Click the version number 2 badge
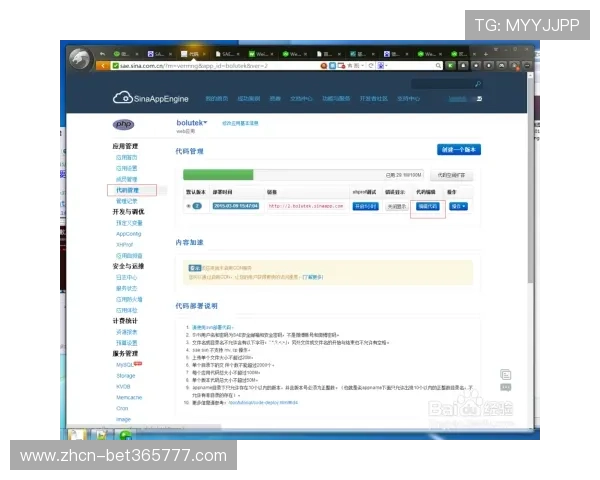 click(x=197, y=206)
